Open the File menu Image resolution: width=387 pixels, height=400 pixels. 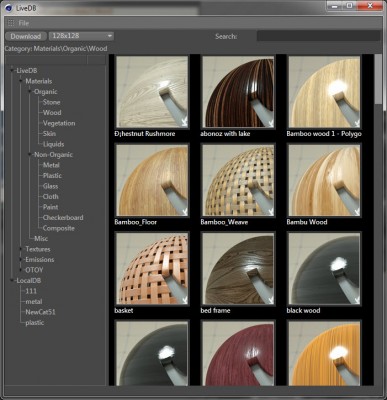coord(24,23)
